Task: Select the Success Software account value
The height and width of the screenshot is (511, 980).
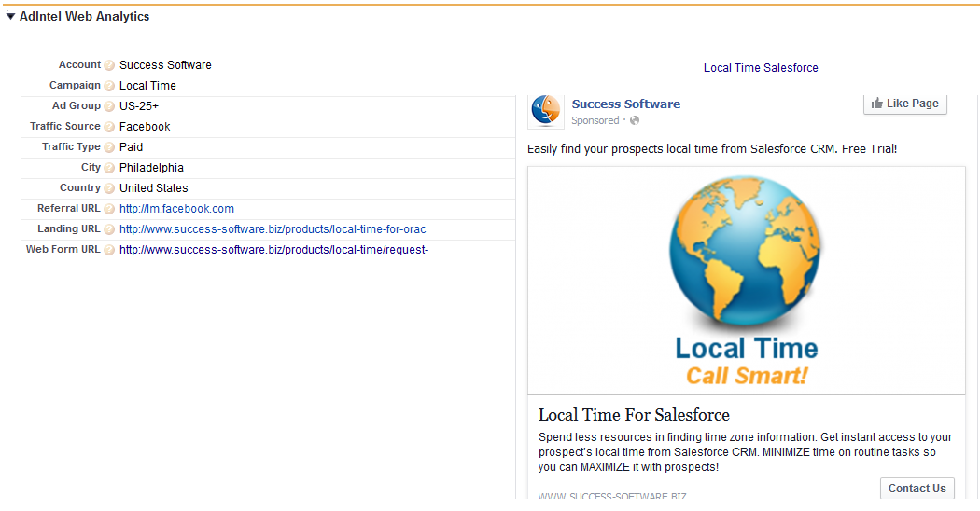Action: [x=165, y=65]
